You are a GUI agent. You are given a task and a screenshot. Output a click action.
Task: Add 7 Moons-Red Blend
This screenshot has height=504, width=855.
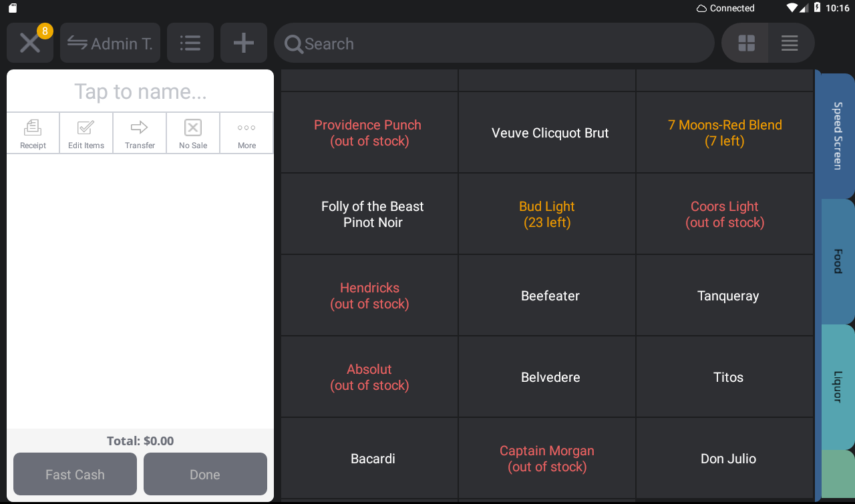[725, 133]
